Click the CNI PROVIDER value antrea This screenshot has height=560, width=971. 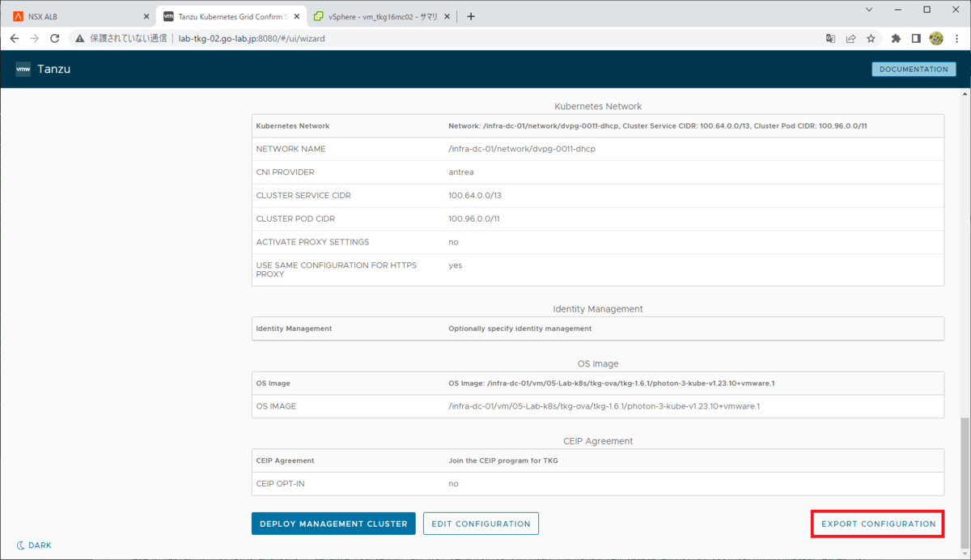coord(460,172)
